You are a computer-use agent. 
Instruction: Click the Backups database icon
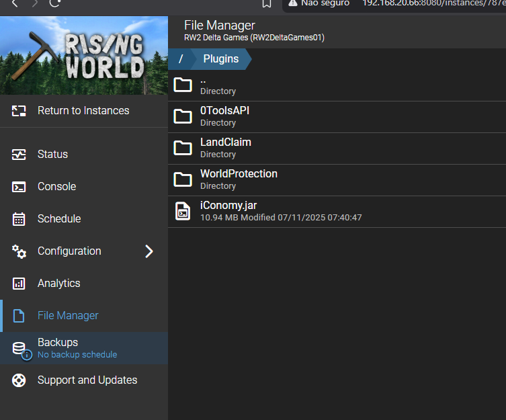(19, 348)
